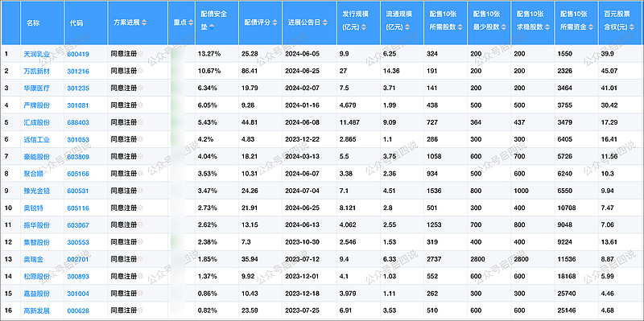
Task: Open the 奥瑞金 stock link
Action: point(34,259)
